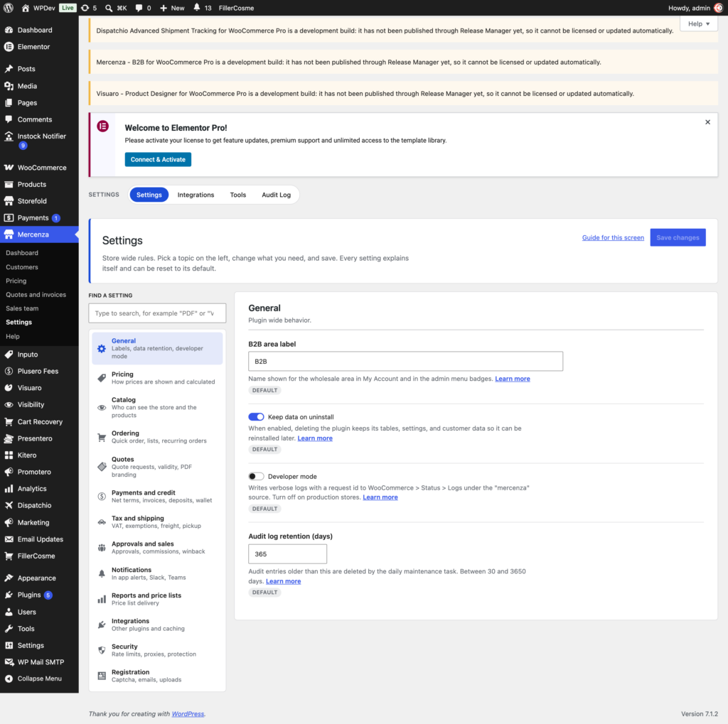Select the Tax and shipping topic
This screenshot has height=724, width=728.
click(157, 522)
